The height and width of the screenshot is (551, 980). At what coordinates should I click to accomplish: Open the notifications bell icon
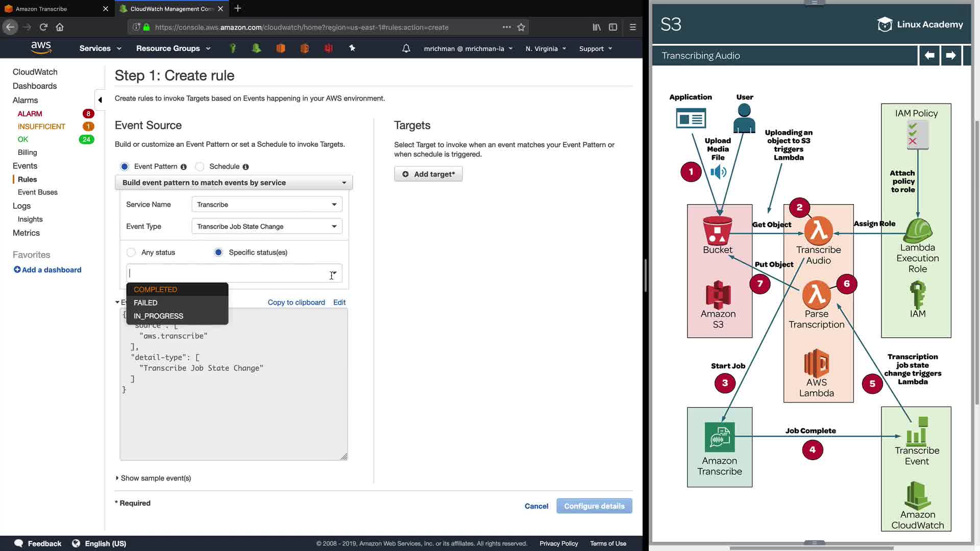click(x=406, y=48)
